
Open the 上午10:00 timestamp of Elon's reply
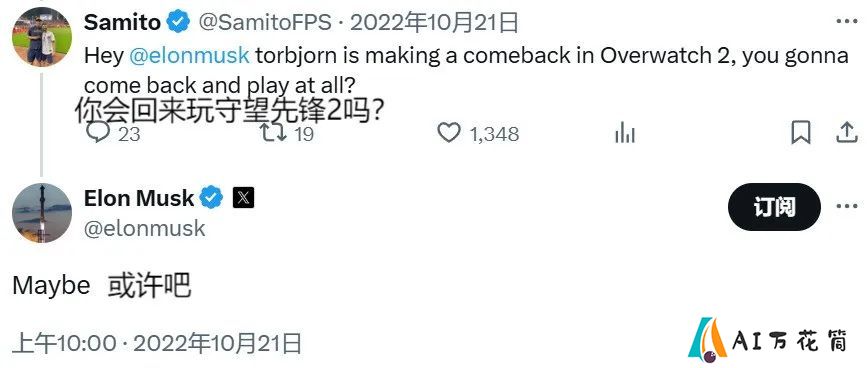(x=64, y=344)
